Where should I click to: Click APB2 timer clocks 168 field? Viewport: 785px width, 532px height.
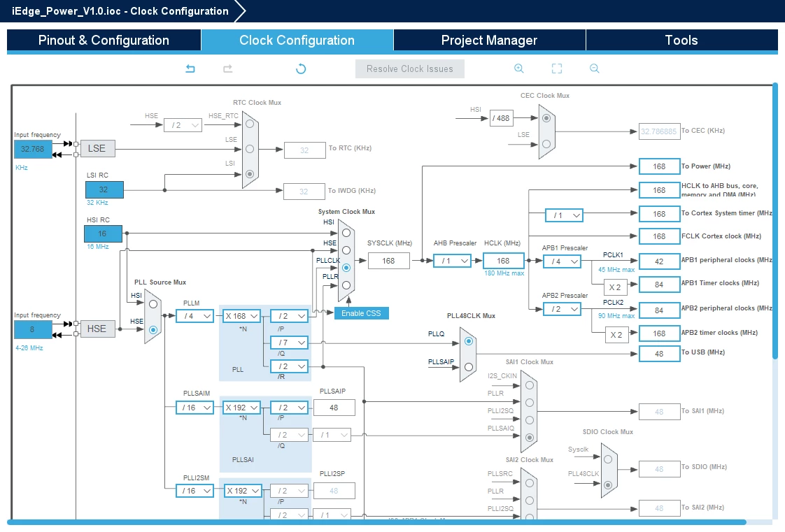tap(659, 333)
